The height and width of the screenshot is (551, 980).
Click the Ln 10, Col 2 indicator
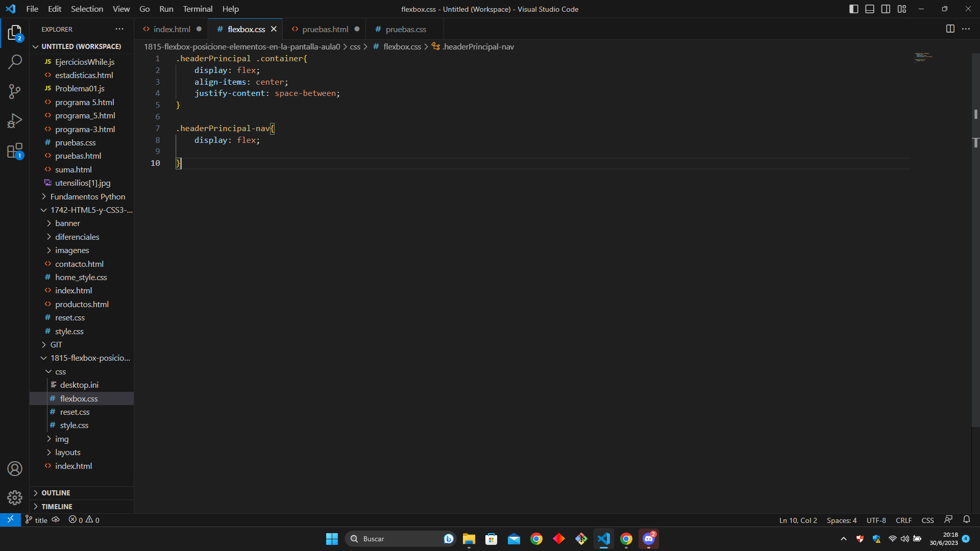click(798, 520)
